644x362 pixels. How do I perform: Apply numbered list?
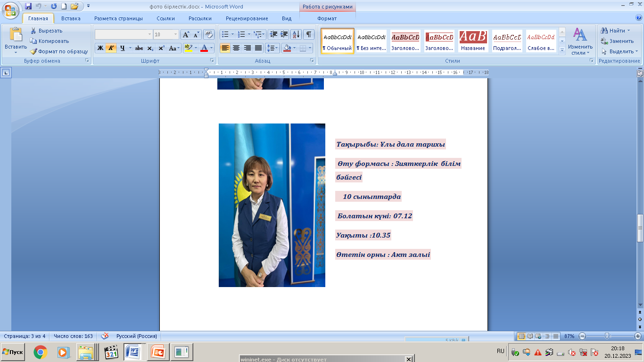tap(241, 34)
